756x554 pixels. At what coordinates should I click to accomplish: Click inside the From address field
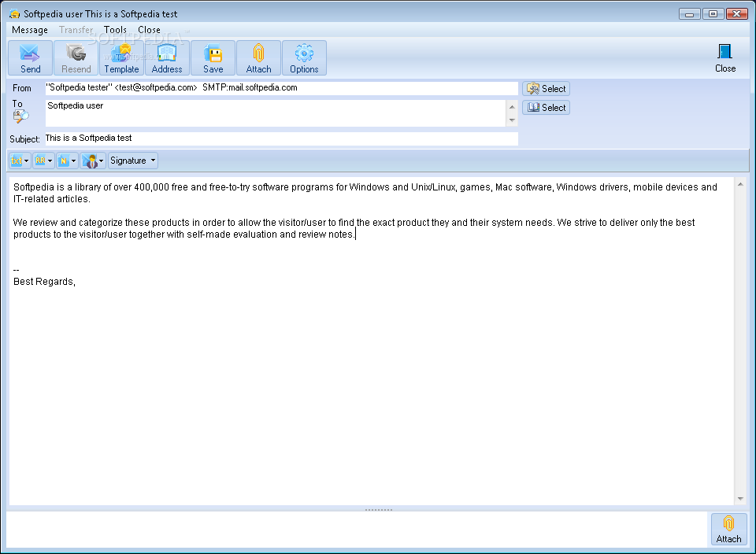[x=282, y=88]
